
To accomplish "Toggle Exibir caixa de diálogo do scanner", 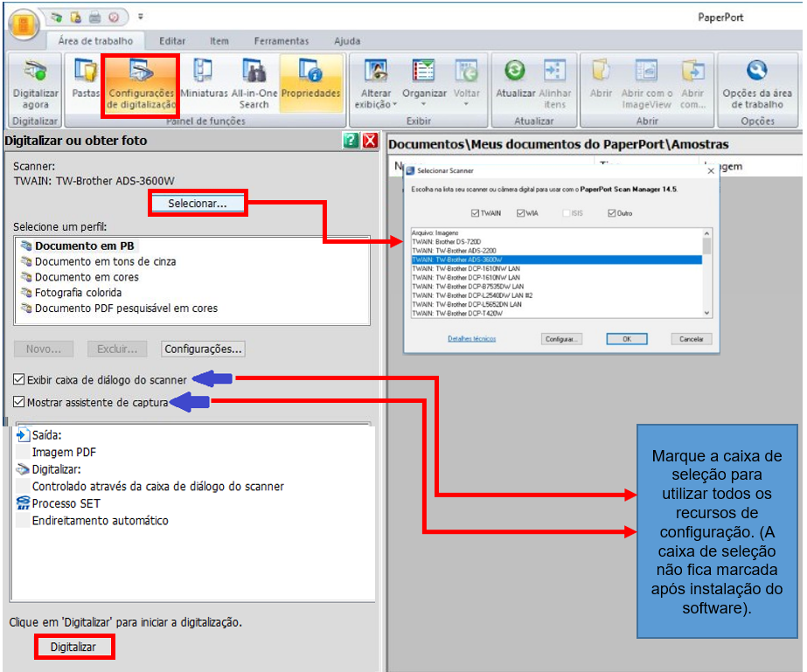I will (x=19, y=380).
